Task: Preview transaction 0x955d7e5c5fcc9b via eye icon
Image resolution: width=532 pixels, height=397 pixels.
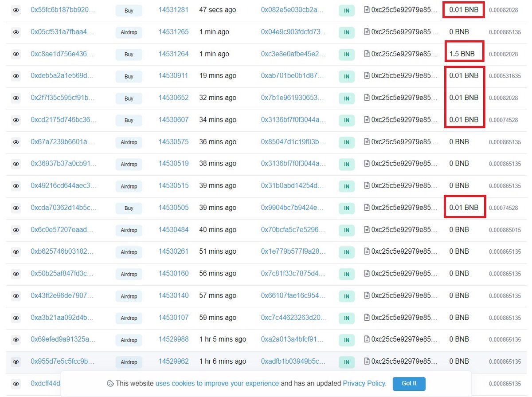Action: click(x=16, y=362)
